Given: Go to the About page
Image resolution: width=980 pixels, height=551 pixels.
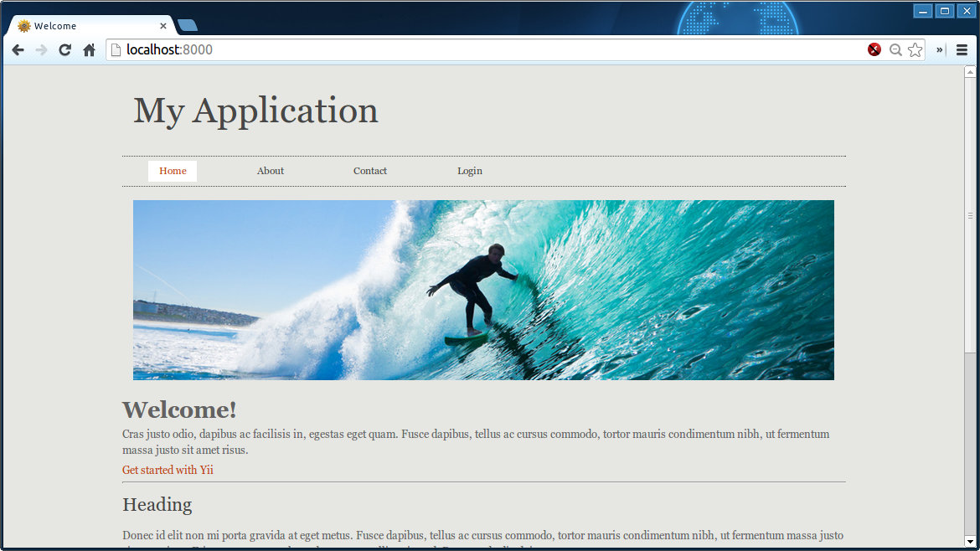Looking at the screenshot, I should pyautogui.click(x=271, y=171).
